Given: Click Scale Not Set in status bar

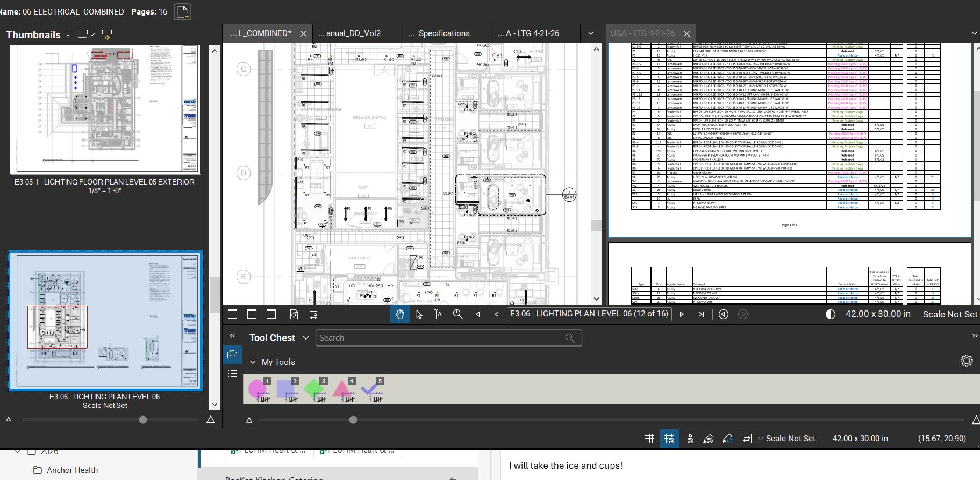Looking at the screenshot, I should click(790, 439).
